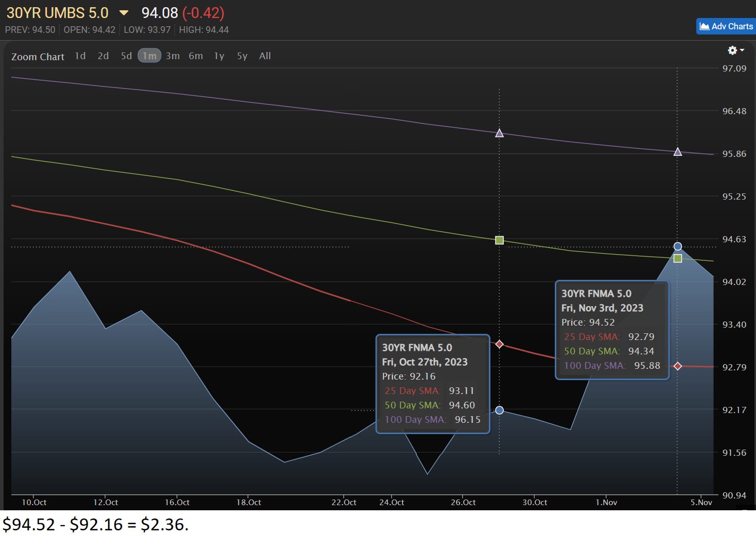
Task: Click the 95.86 y-axis label
Action: click(x=734, y=154)
